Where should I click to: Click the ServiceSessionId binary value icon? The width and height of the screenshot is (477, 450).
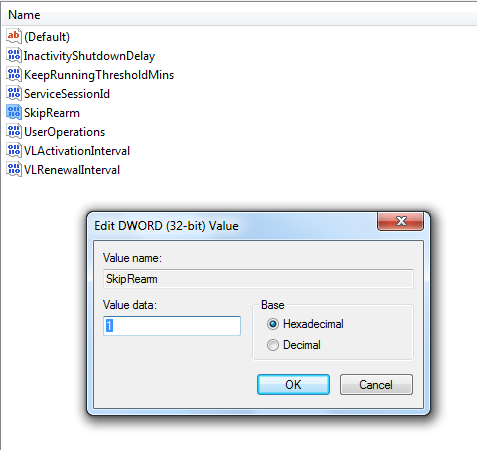pyautogui.click(x=14, y=93)
